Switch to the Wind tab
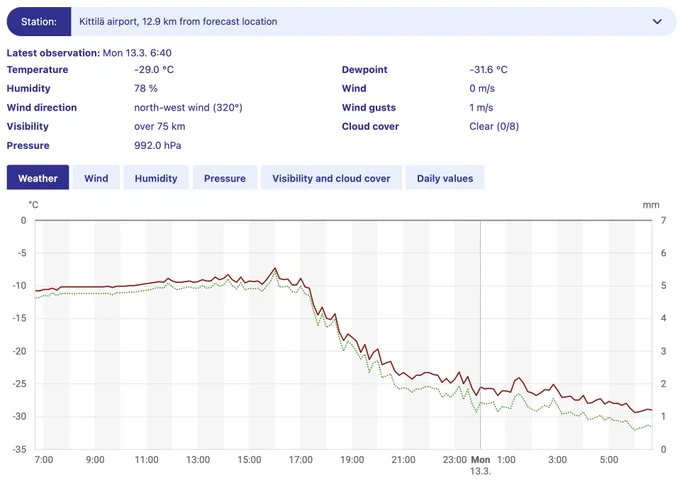680x480 pixels. [x=96, y=178]
